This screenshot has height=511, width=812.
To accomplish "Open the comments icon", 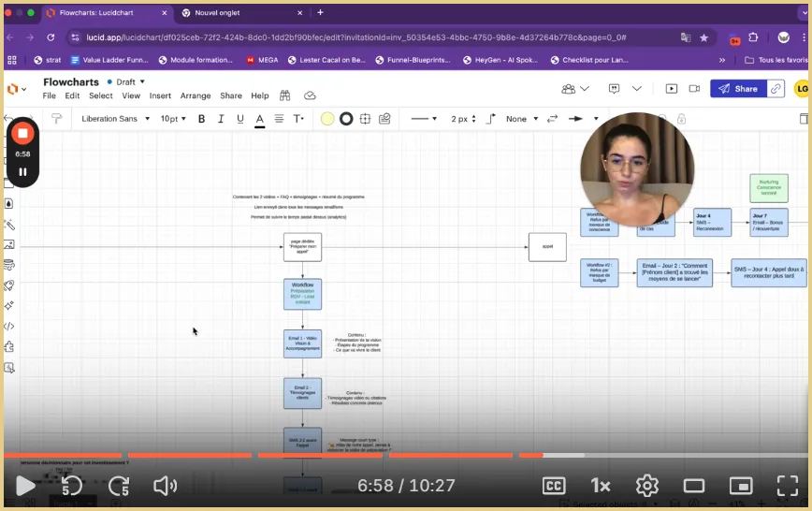I will coord(615,89).
